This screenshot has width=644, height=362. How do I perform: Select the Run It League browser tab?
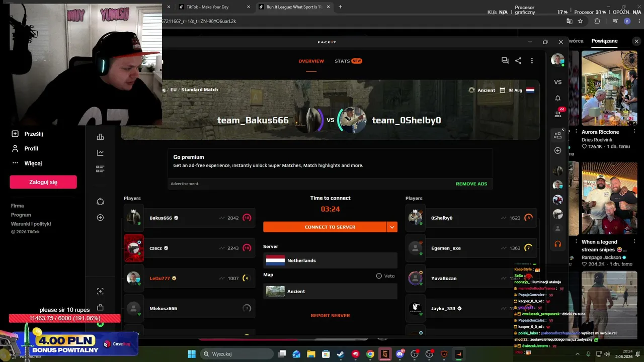pos(294,7)
